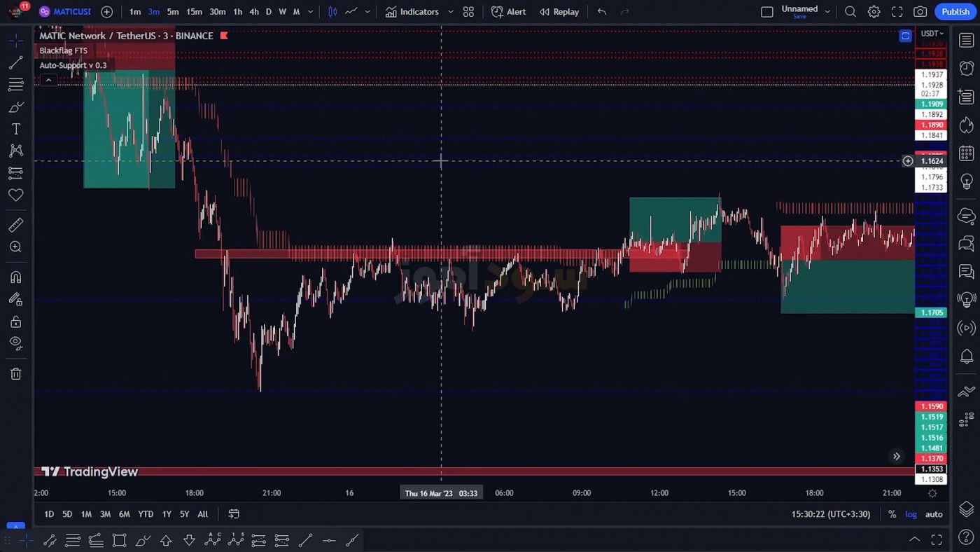
Task: Expand chart style dropdown chevron
Action: (x=367, y=12)
